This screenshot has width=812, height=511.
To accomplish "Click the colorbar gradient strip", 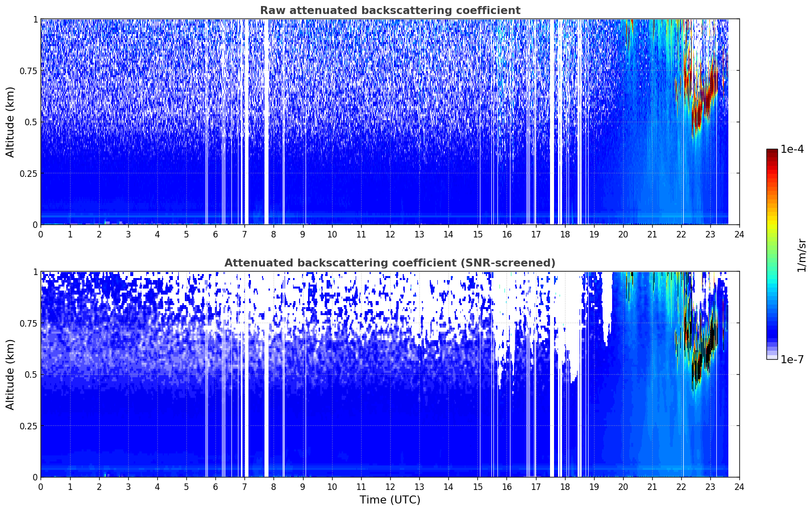I will 772,254.
